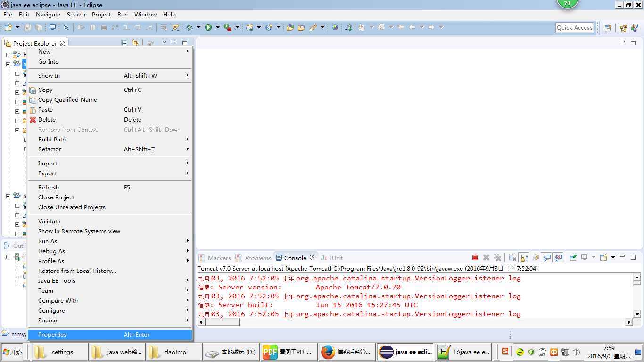Select Delete from the context menu

[x=110, y=120]
